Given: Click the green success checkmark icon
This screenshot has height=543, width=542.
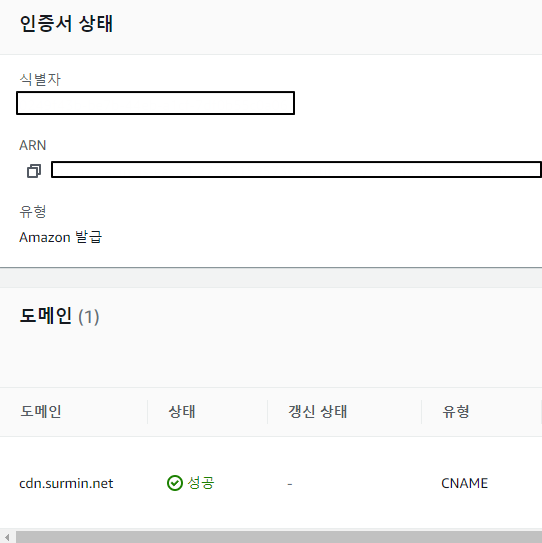Looking at the screenshot, I should pos(175,483).
